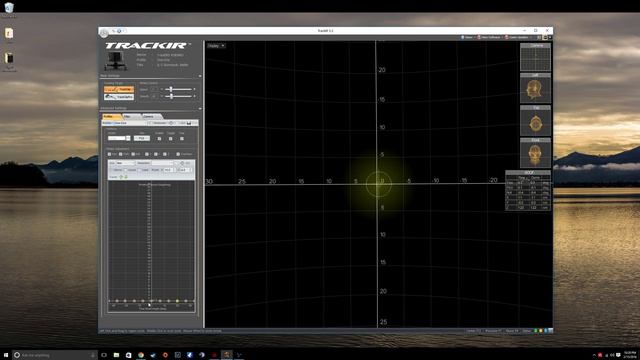Screen dimensions: 640x360
Task: Toggle the Exclusive checkbox
Action: [x=150, y=123]
